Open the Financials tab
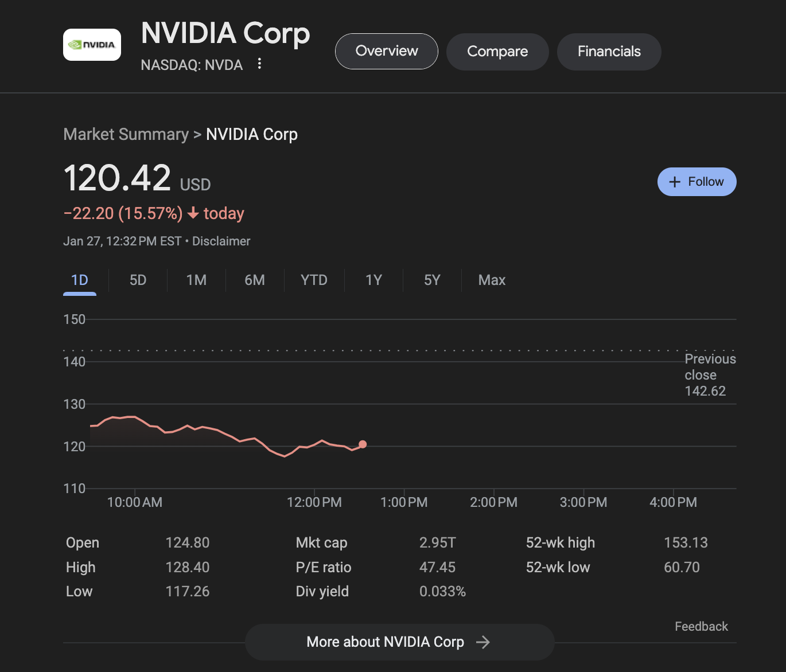This screenshot has height=672, width=786. 609,52
